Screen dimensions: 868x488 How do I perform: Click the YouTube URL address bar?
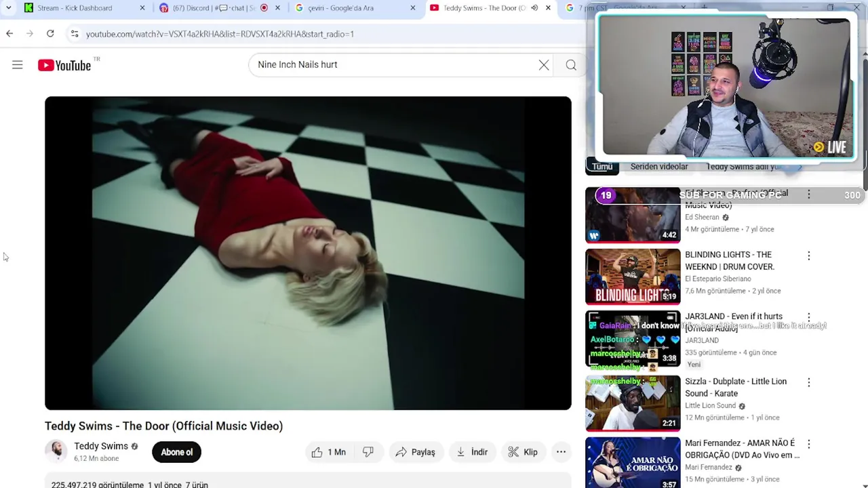[x=220, y=34]
